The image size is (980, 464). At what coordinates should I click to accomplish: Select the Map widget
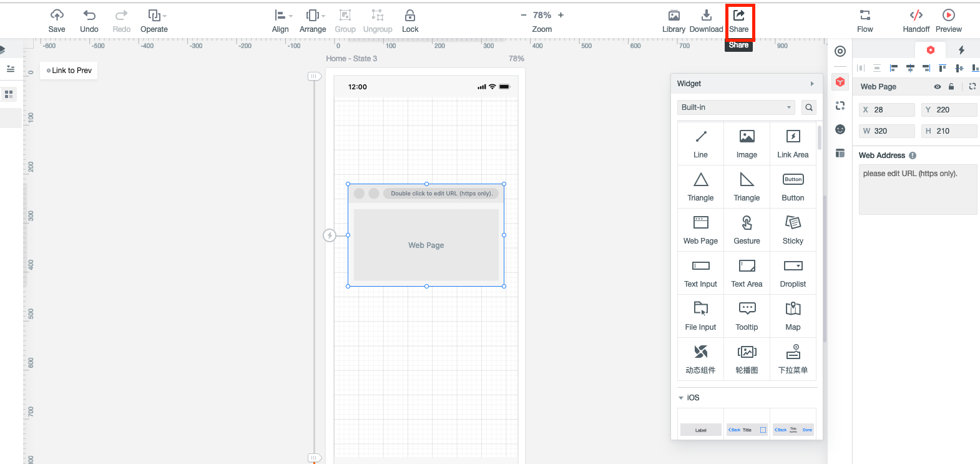coord(793,316)
